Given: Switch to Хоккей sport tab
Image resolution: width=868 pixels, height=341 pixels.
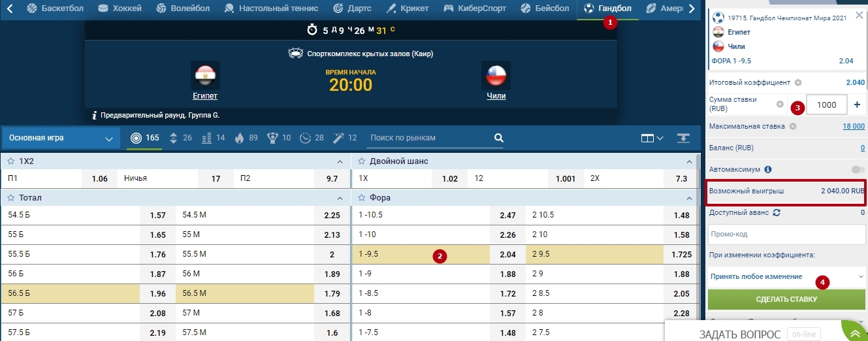Looking at the screenshot, I should point(121,8).
